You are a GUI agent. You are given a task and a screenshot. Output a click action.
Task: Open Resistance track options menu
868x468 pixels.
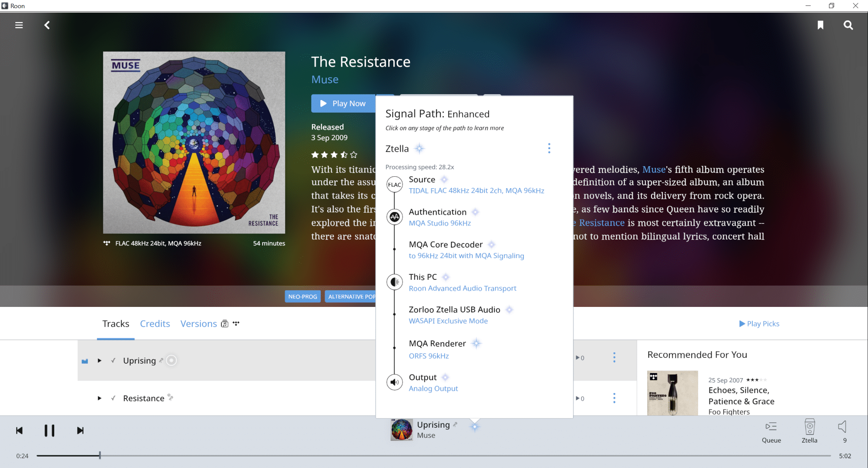[x=614, y=398]
